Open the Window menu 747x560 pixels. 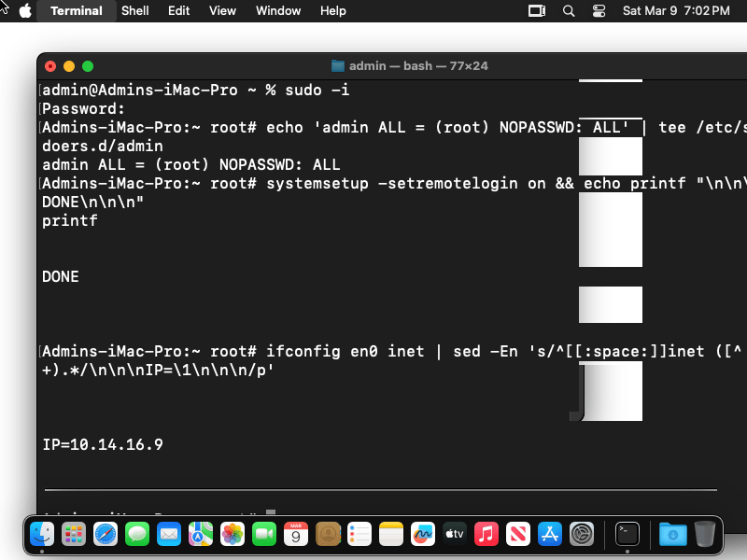[x=278, y=11]
